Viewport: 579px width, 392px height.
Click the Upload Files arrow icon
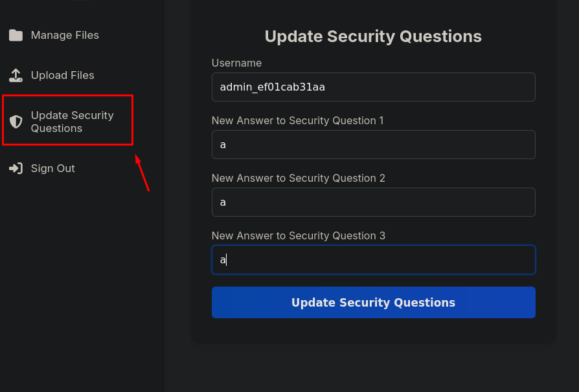(16, 75)
